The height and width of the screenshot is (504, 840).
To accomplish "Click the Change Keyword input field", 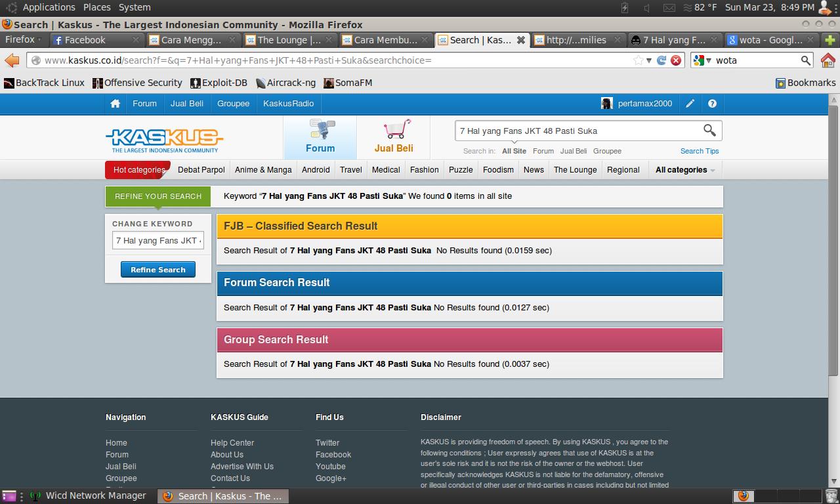I will click(158, 241).
